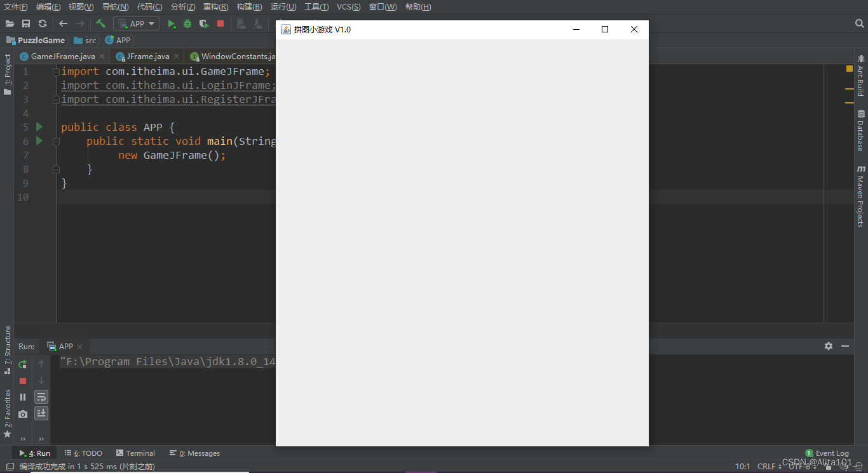Stop process with Run panel red square
Screen dimensions: 868x473
[x=23, y=381]
